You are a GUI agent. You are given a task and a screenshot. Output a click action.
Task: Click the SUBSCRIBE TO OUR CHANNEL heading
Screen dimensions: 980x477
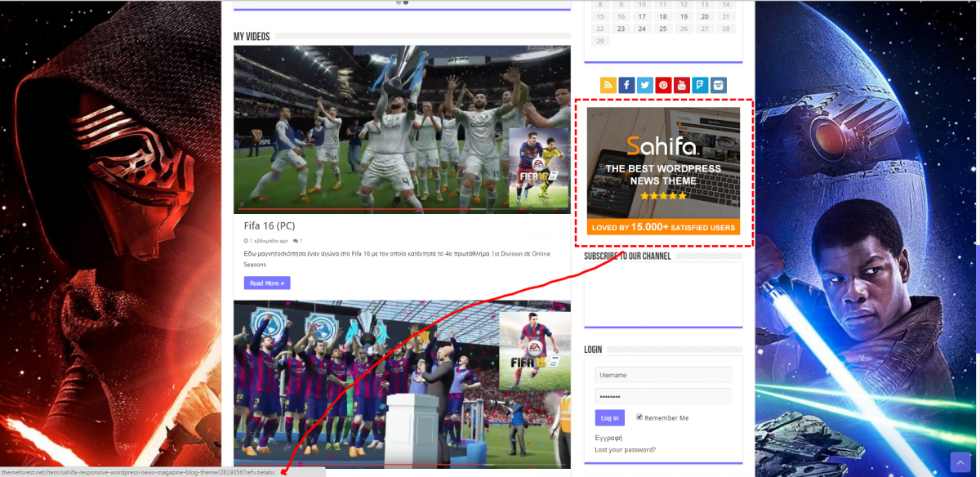[x=627, y=256]
